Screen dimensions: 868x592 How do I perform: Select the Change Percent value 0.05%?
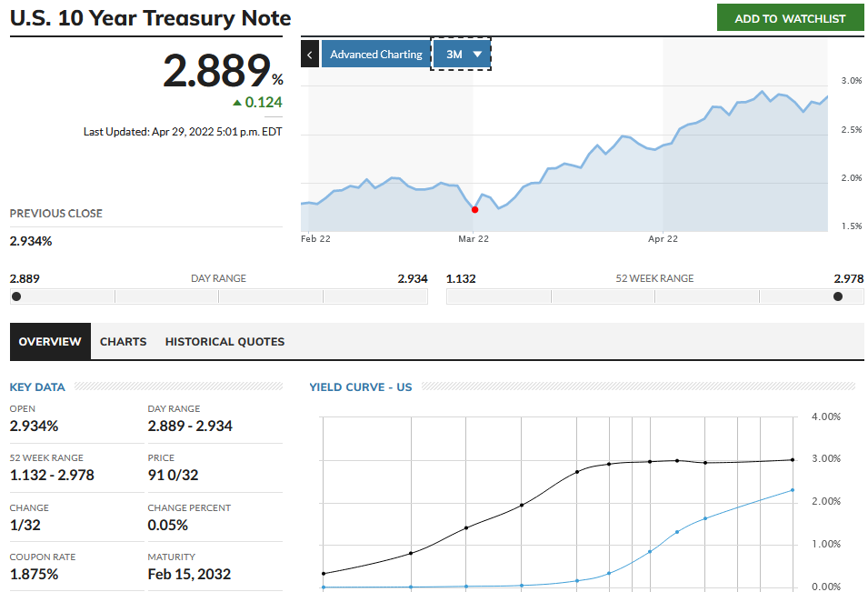(168, 525)
